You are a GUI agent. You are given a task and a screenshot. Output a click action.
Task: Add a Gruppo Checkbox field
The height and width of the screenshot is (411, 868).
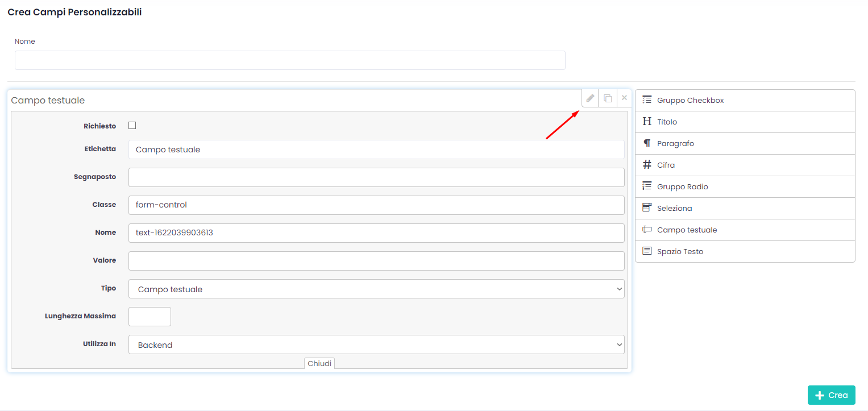pos(745,101)
